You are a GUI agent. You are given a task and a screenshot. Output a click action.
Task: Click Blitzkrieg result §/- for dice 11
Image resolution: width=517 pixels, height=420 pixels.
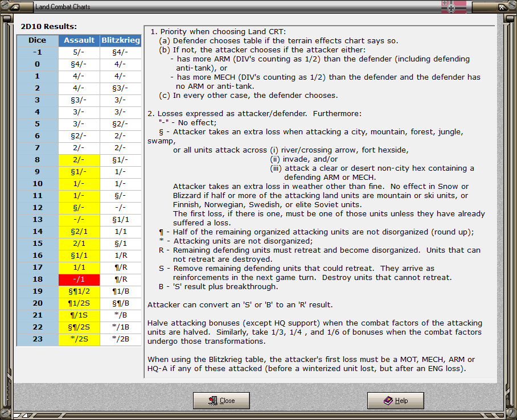(x=121, y=196)
